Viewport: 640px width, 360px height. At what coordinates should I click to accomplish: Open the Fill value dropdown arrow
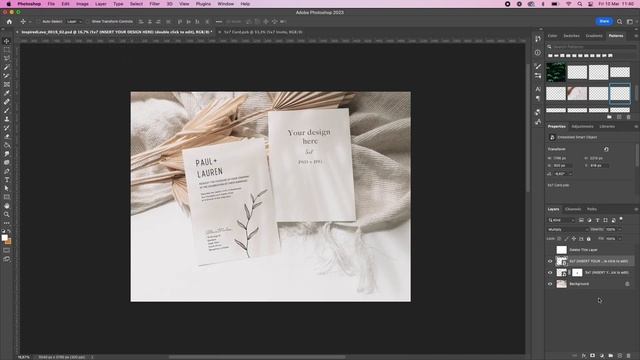[x=620, y=239]
